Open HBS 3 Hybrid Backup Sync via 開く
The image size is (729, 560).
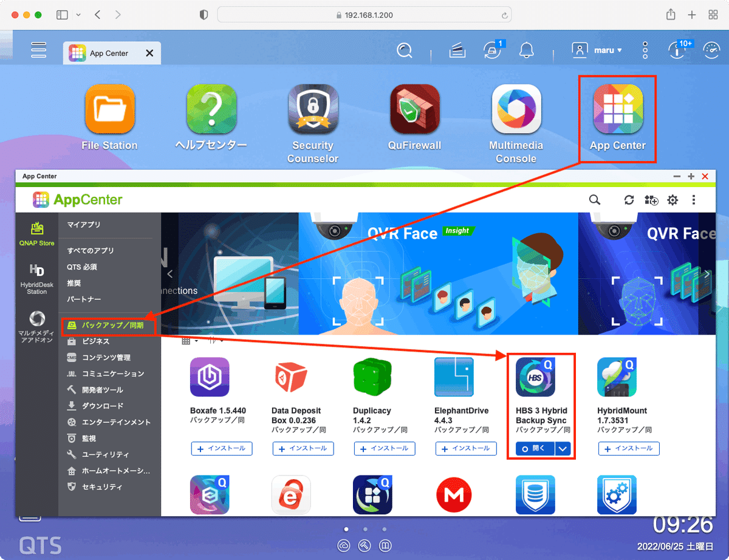tap(535, 449)
